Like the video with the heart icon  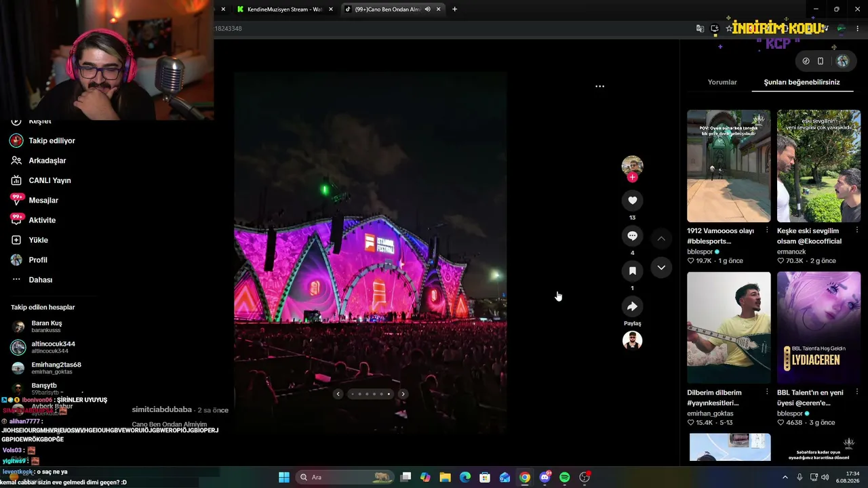click(x=632, y=200)
